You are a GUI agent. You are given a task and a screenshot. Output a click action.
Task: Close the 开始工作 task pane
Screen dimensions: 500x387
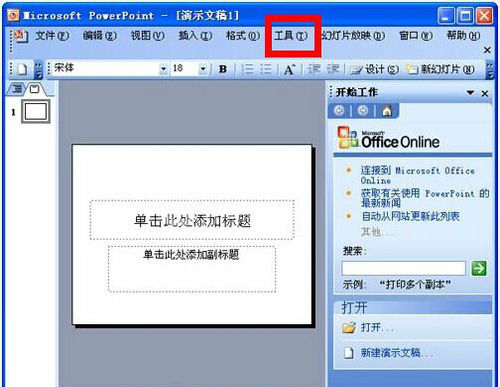coord(485,93)
